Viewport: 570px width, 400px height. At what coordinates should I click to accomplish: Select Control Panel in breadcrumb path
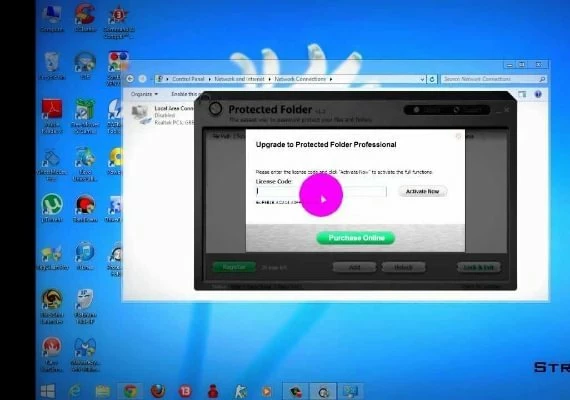coord(188,79)
